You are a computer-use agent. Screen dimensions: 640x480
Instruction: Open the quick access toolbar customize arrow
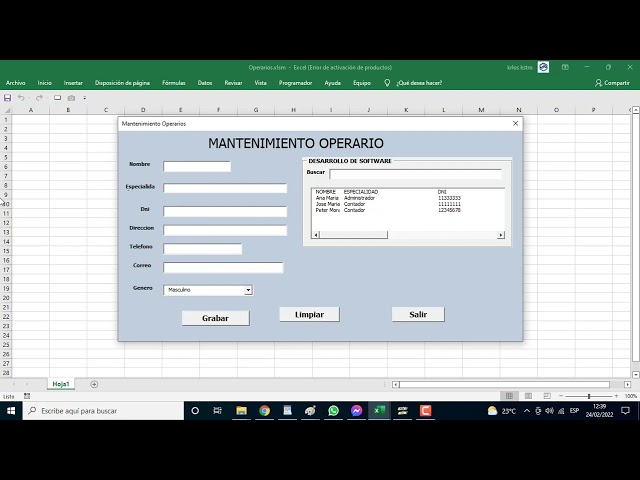coord(84,98)
